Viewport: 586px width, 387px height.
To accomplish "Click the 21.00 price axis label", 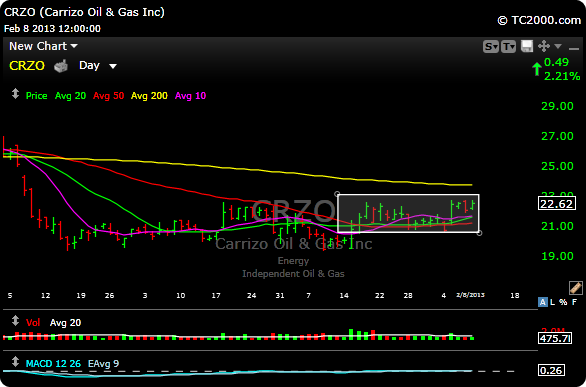I will (x=557, y=226).
